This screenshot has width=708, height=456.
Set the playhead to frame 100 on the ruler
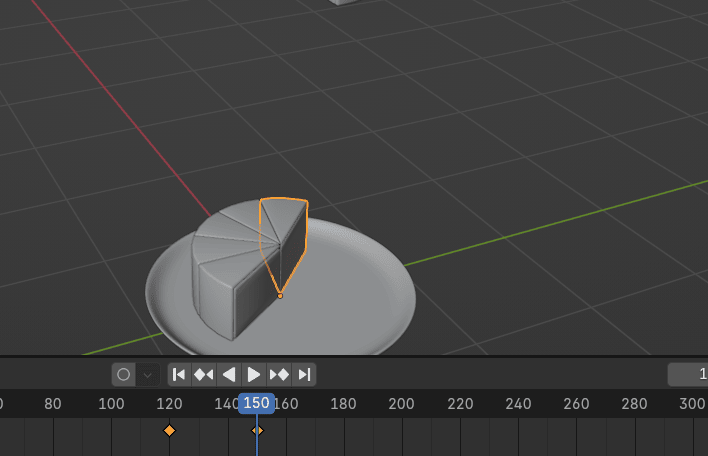pyautogui.click(x=111, y=404)
